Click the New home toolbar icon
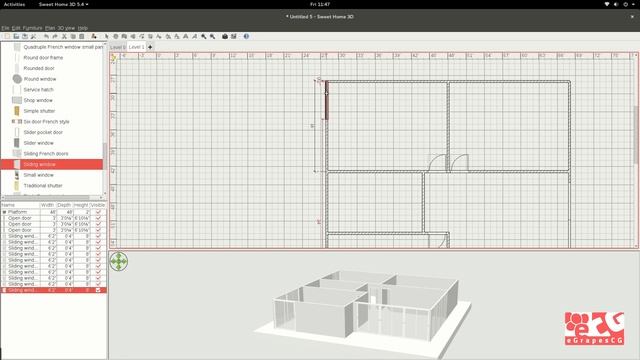This screenshot has width=640, height=360. pos(7,36)
